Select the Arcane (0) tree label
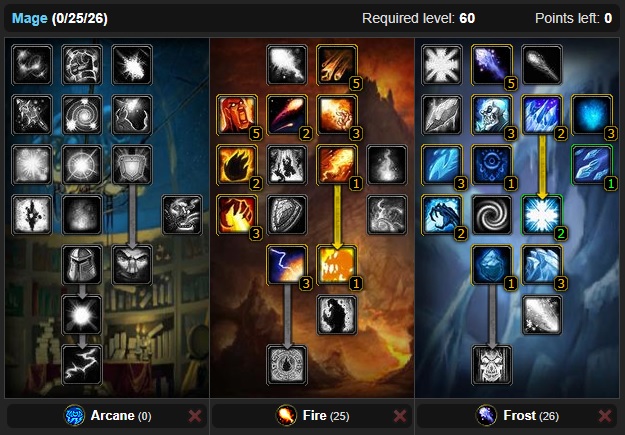The width and height of the screenshot is (625, 435). pyautogui.click(x=121, y=415)
